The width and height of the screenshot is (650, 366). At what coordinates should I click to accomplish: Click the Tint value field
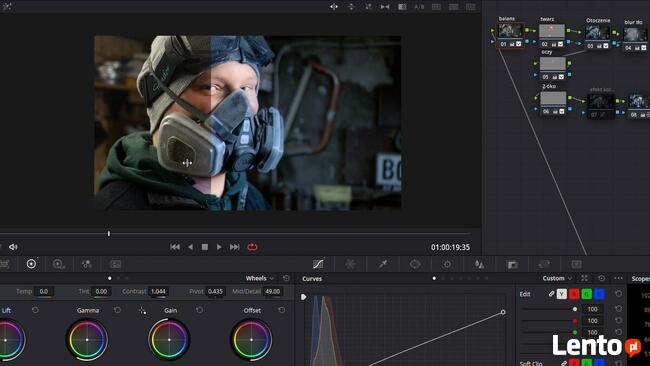[101, 291]
